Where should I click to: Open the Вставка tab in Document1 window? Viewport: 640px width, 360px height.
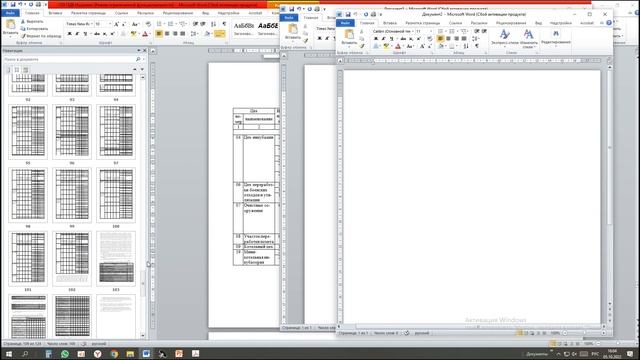tap(390, 23)
